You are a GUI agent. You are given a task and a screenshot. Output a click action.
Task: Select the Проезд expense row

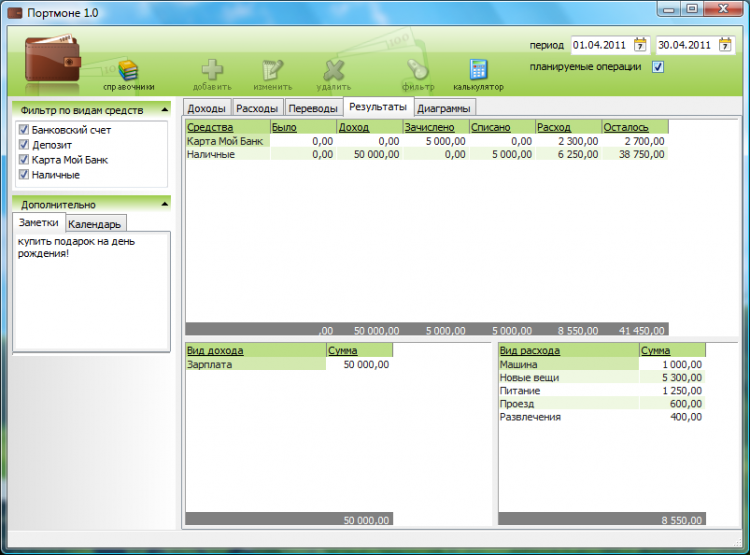pyautogui.click(x=602, y=404)
